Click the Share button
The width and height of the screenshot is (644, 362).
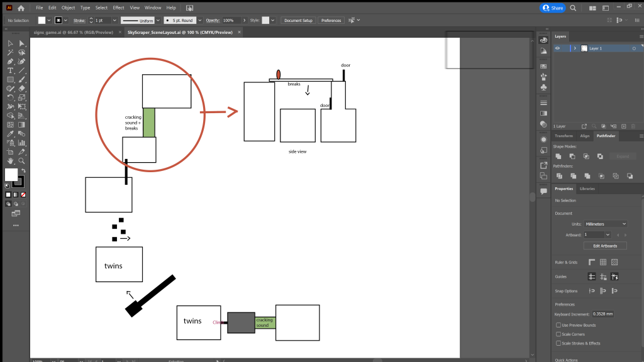553,8
